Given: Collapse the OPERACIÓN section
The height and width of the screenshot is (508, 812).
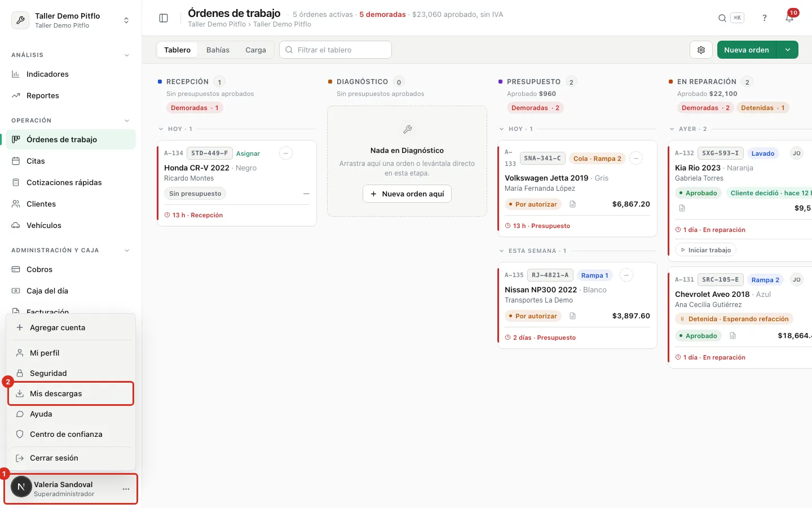Looking at the screenshot, I should click(x=126, y=121).
